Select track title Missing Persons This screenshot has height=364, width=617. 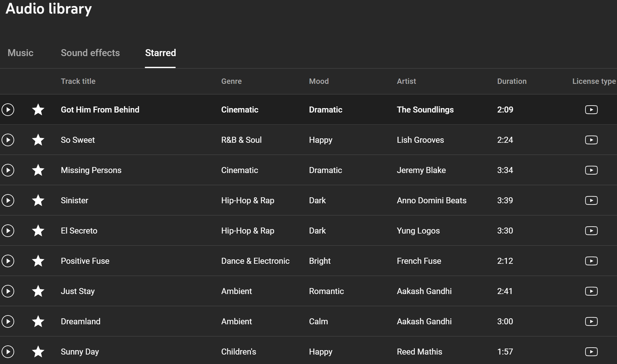pyautogui.click(x=91, y=170)
